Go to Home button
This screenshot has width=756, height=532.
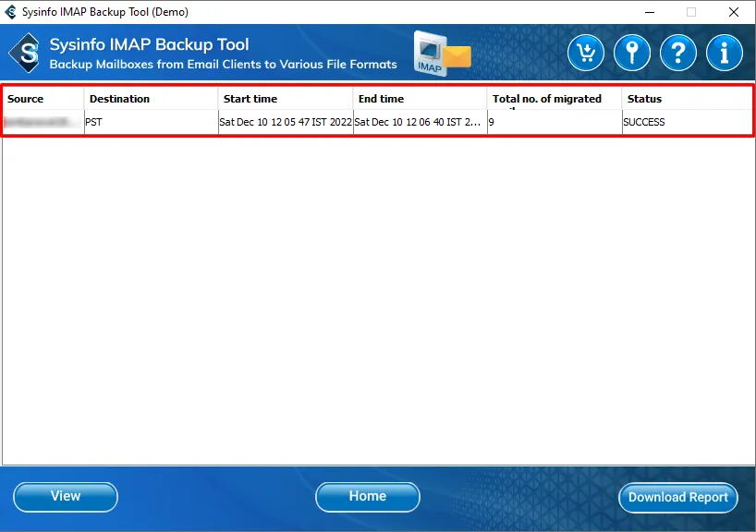click(x=367, y=497)
